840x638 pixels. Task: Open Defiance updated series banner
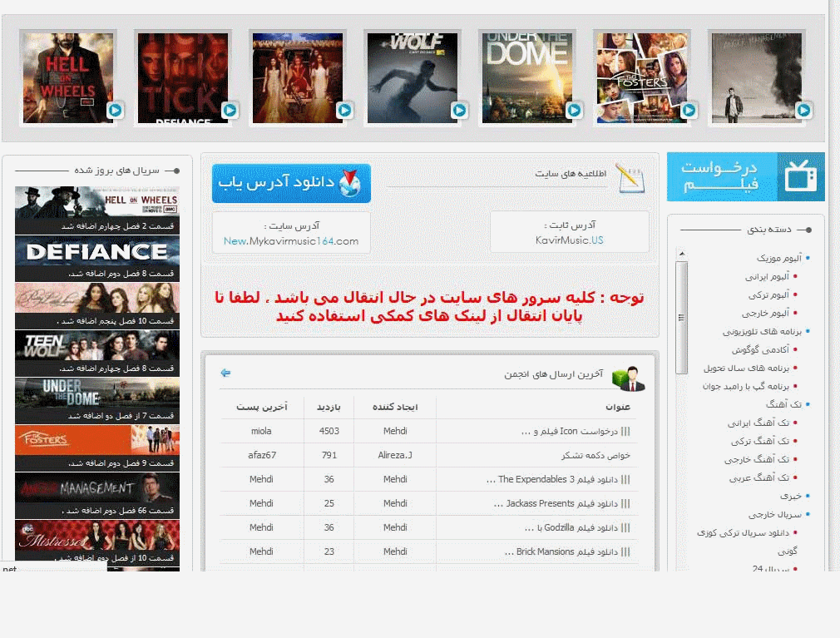97,259
